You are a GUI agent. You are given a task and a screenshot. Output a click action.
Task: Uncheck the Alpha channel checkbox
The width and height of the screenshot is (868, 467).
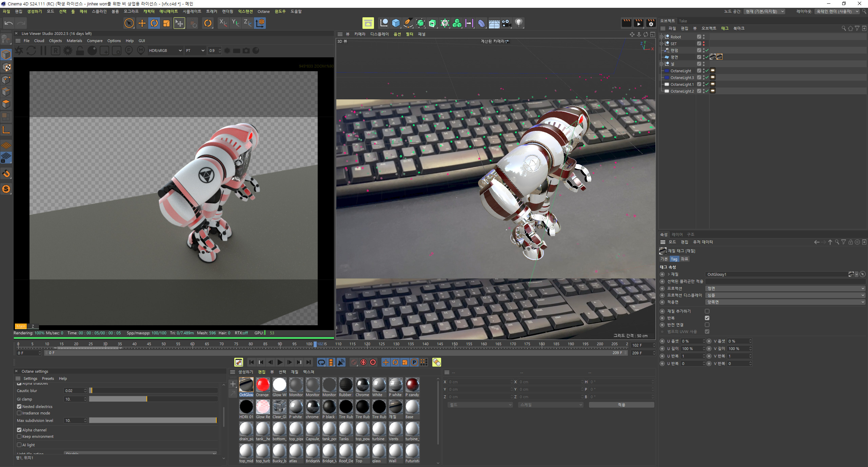[19, 430]
